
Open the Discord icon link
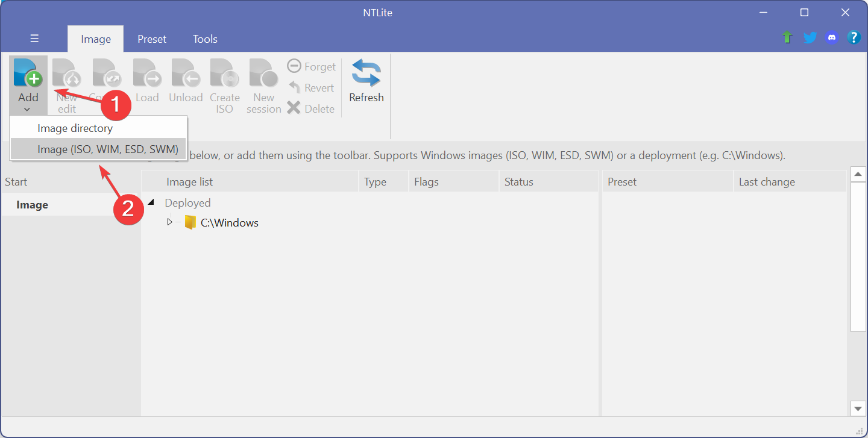[832, 37]
